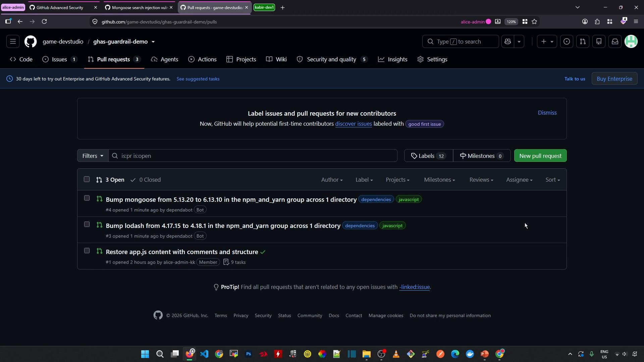The width and height of the screenshot is (644, 362).
Task: Open the create new plus dropdown
Action: (547, 42)
